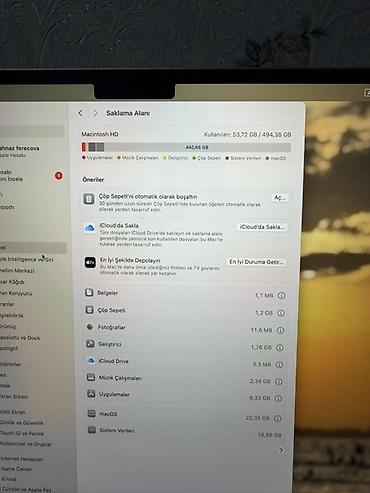Open info for Belgeler 1,1 MB
370x493 pixels.
[282, 295]
